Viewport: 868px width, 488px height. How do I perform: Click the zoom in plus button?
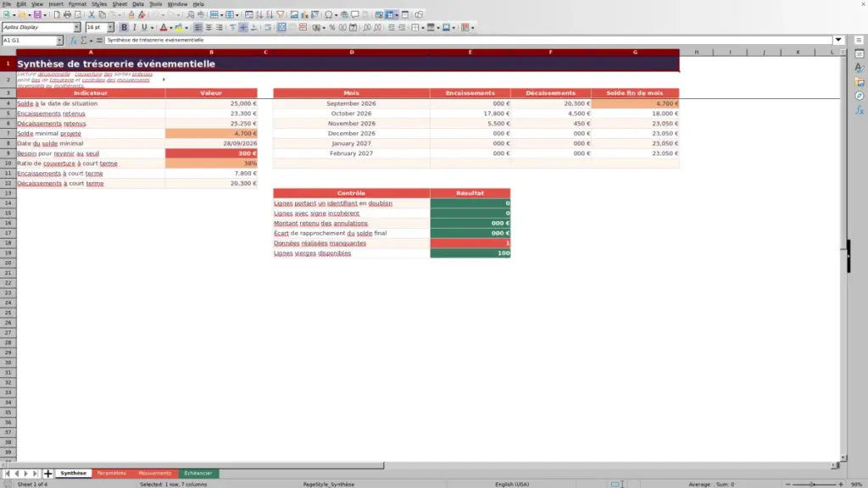(x=840, y=484)
